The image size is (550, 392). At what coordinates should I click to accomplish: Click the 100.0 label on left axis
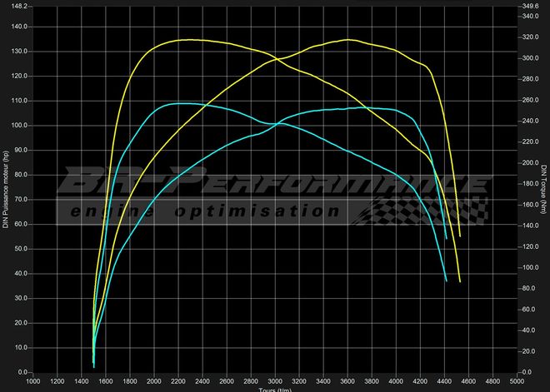pyautogui.click(x=18, y=126)
